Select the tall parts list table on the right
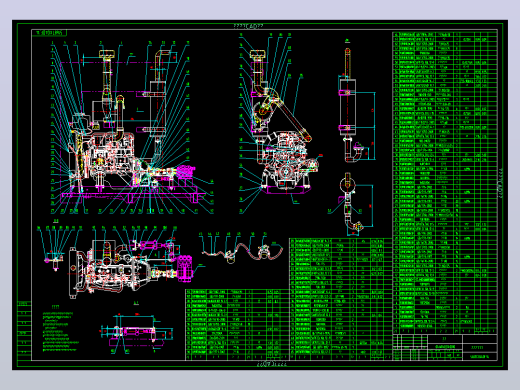This screenshot has width=520, height=390. click(x=445, y=183)
